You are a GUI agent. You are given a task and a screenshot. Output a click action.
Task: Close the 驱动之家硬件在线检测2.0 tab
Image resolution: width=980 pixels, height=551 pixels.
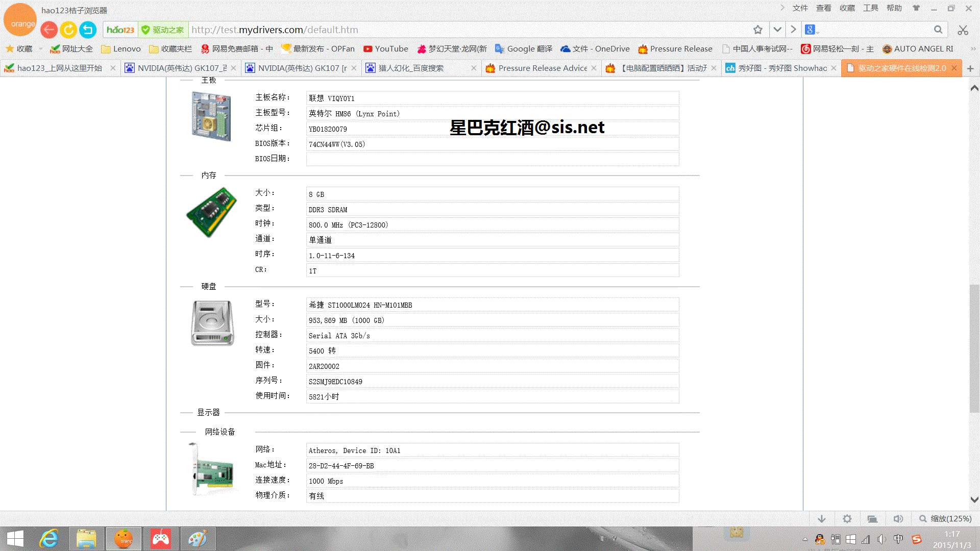coord(954,68)
